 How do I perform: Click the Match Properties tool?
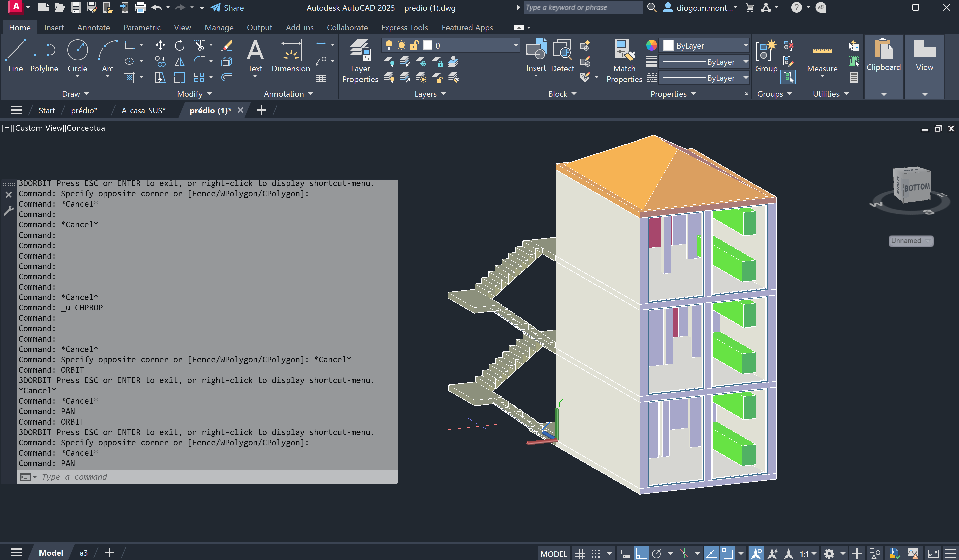[624, 61]
